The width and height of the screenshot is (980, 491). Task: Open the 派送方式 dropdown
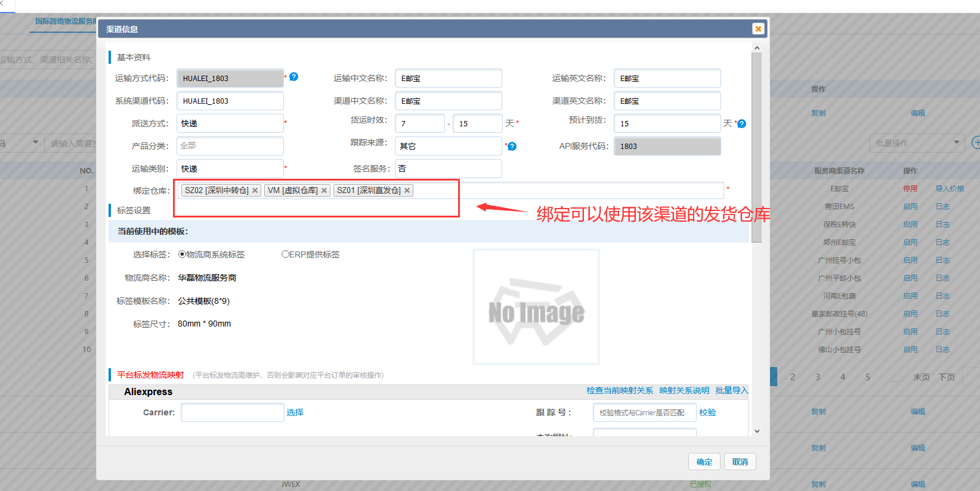coord(230,123)
